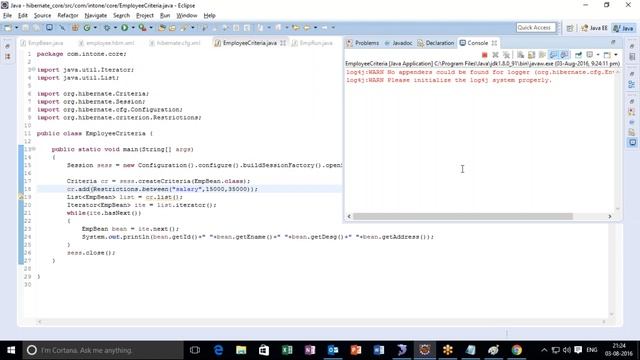
Task: Close the EmployeeCriteria.java editor tab
Action: [x=283, y=43]
